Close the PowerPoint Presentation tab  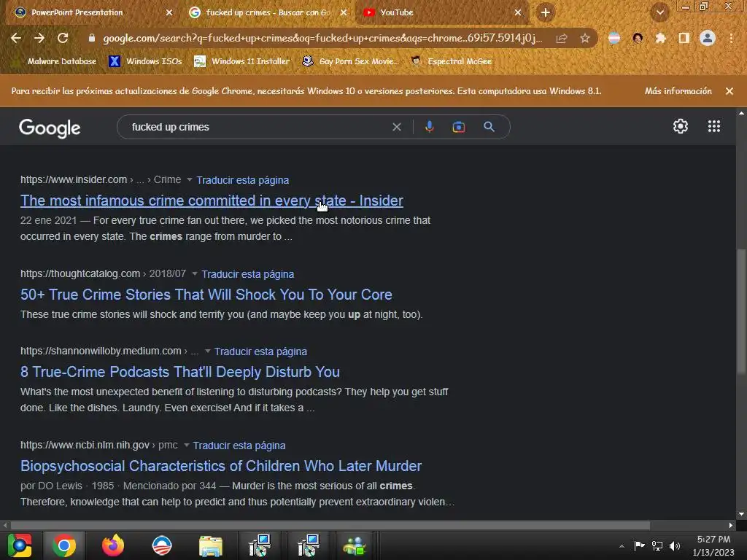(169, 12)
